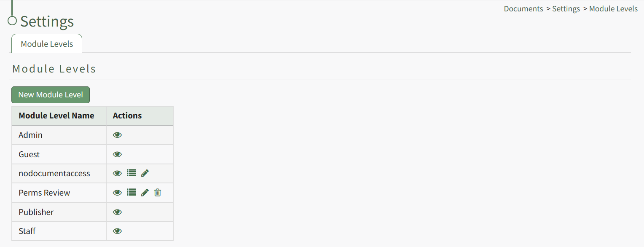Click the Module Level Name column header
The height and width of the screenshot is (247, 644).
coord(56,115)
